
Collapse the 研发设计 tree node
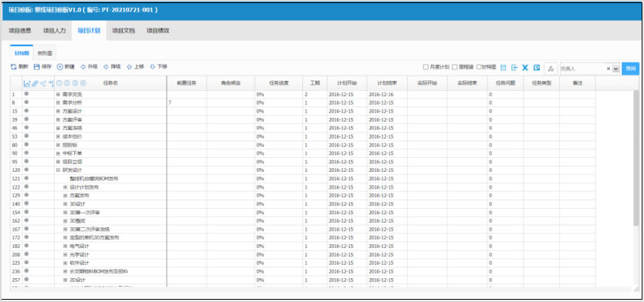pos(59,169)
